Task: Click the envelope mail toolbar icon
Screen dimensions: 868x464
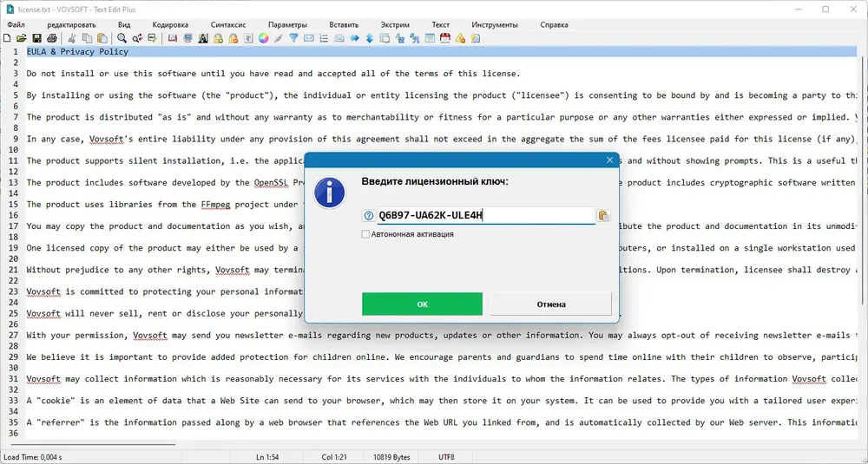Action: (309, 38)
